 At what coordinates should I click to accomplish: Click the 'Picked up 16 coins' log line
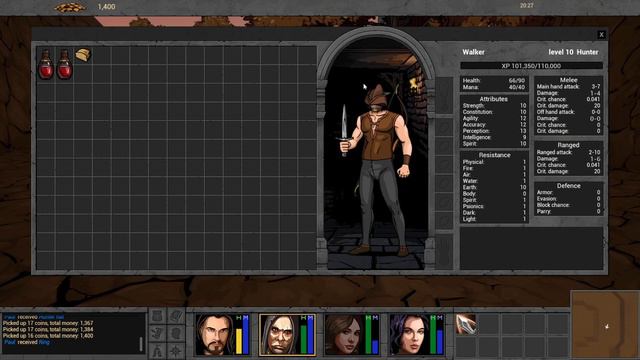pos(48,336)
